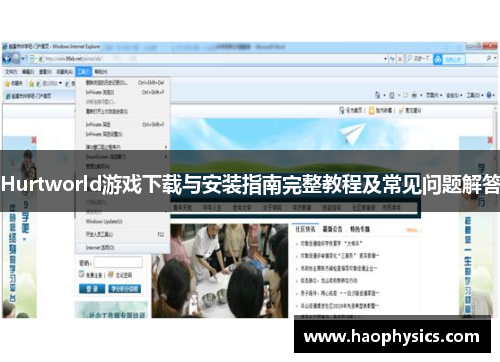
Task: Open the recent pages dropdown beside navigation arrows
Action: click(x=23, y=59)
